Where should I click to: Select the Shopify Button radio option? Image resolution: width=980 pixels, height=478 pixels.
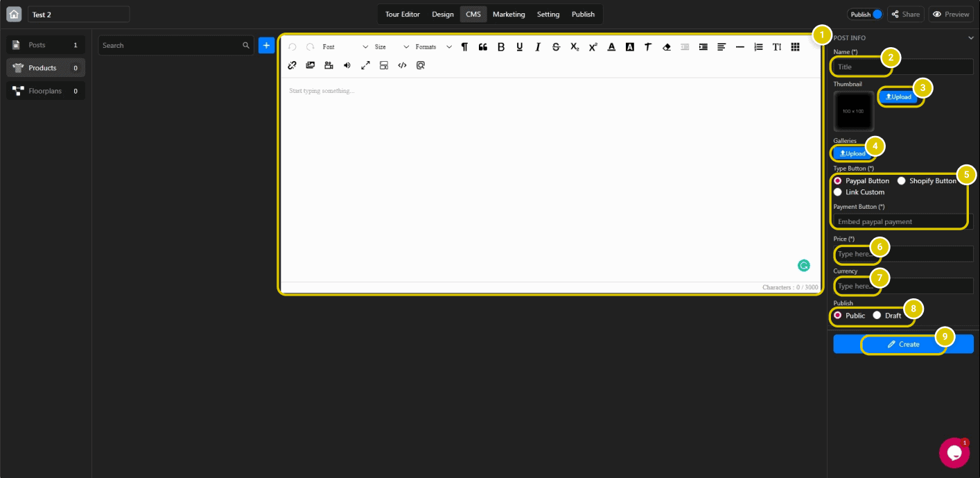[901, 180]
